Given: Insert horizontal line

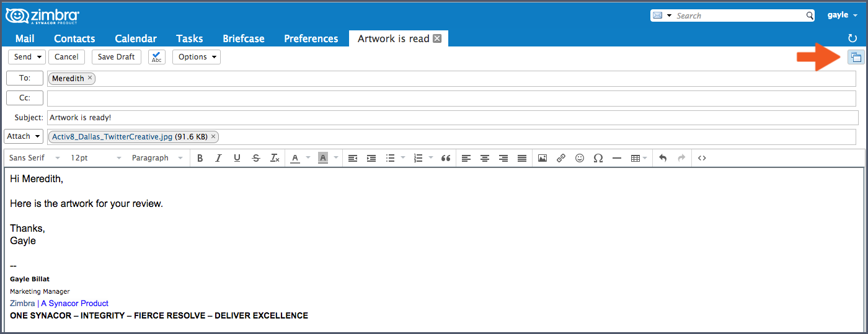Looking at the screenshot, I should click(617, 158).
